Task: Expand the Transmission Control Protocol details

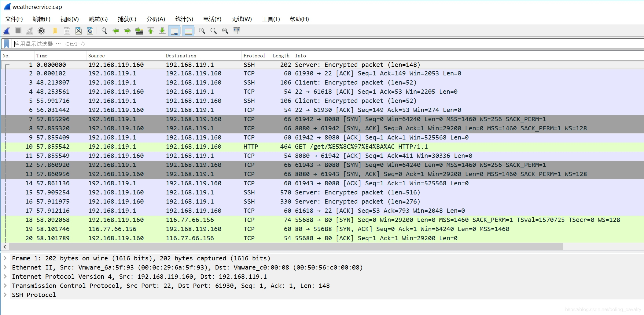Action: pos(5,286)
